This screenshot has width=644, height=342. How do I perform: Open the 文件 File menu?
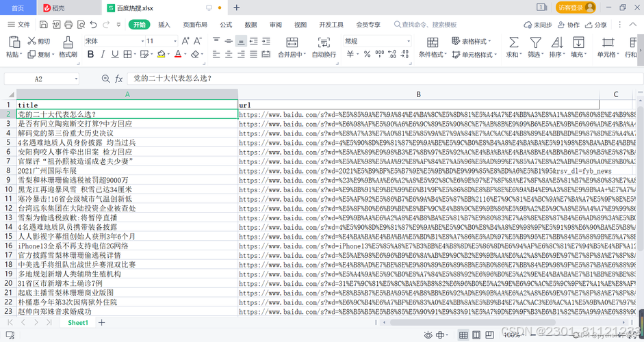click(19, 25)
